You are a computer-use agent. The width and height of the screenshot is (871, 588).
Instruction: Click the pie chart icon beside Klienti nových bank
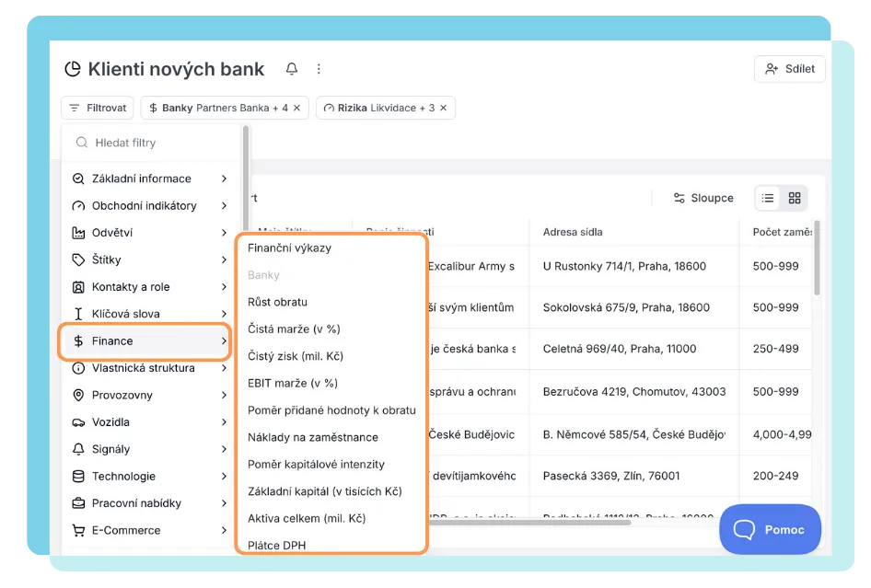point(71,68)
